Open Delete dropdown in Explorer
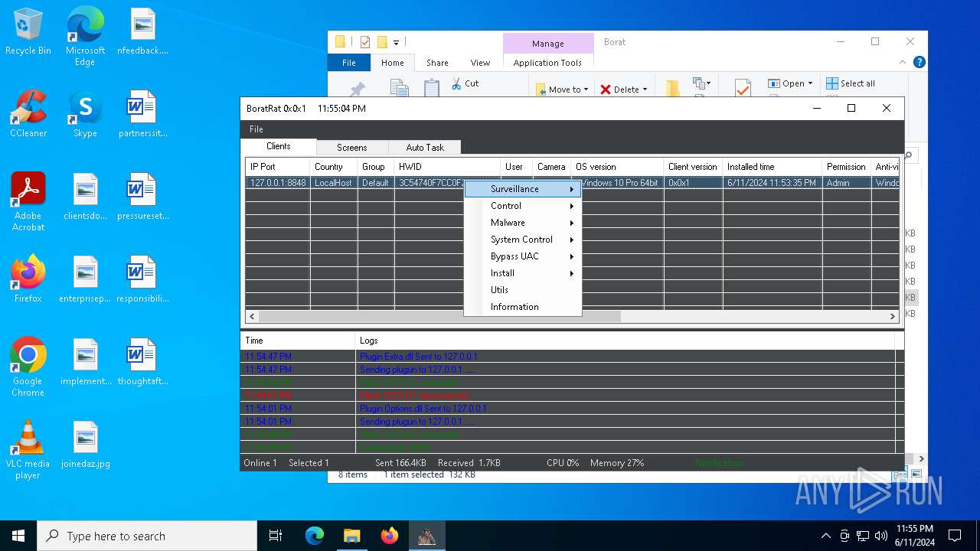Screen dimensions: 980x551 [624, 90]
